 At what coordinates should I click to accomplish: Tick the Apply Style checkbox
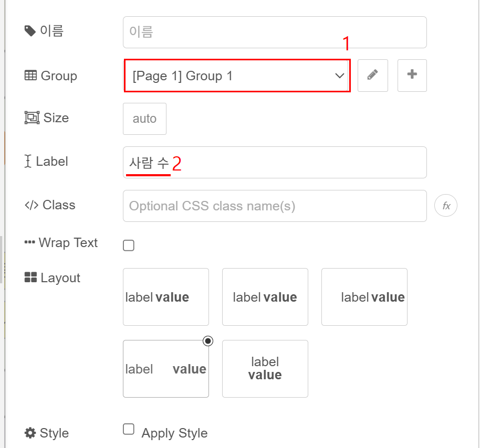(x=129, y=430)
